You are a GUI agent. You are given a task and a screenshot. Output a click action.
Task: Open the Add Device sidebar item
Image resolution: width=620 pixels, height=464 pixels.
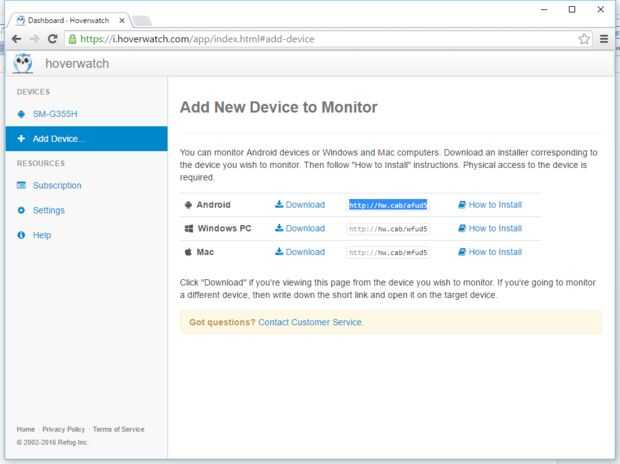[x=58, y=138]
